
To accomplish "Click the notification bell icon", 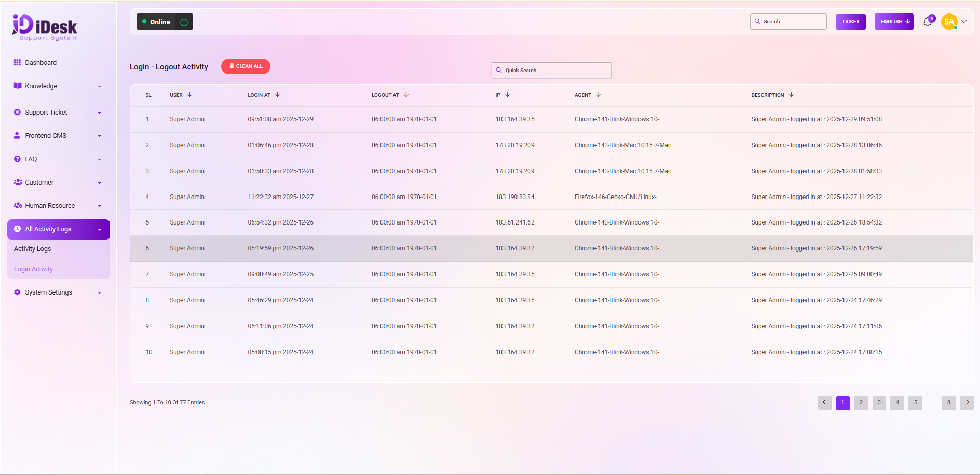I will 928,22.
